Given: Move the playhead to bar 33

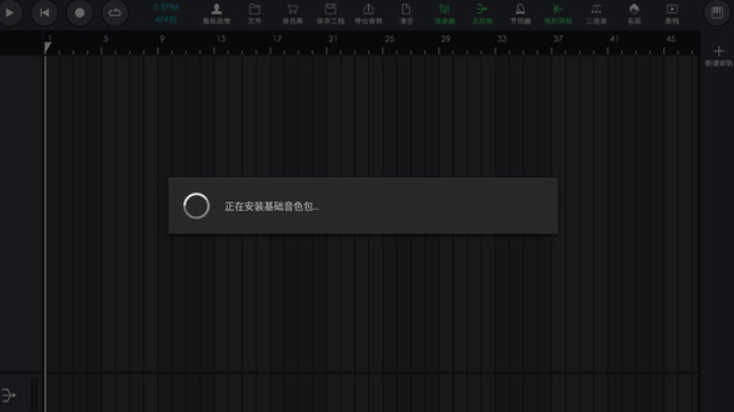Looking at the screenshot, I should (502, 39).
